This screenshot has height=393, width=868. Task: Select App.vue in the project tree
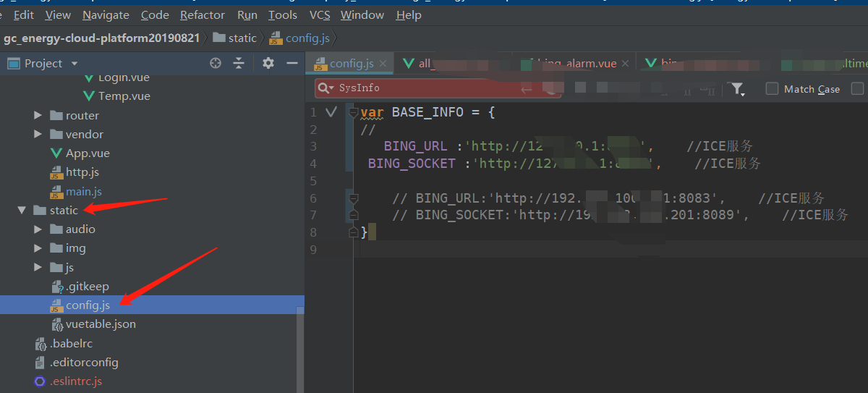pyautogui.click(x=88, y=153)
